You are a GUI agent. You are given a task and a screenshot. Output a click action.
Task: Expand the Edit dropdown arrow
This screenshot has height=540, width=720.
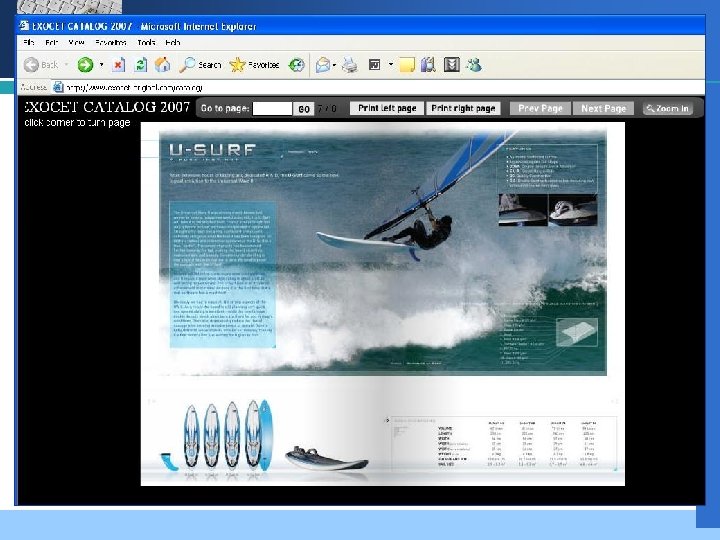(x=391, y=64)
